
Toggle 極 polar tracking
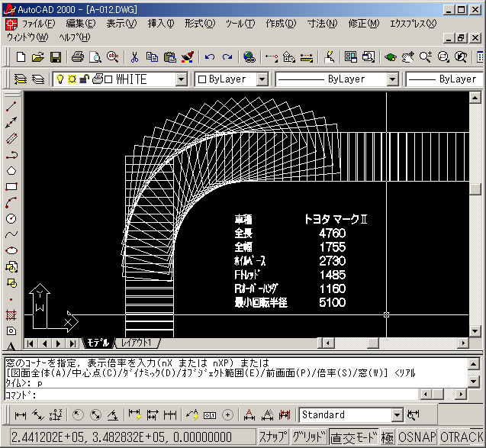pos(387,437)
